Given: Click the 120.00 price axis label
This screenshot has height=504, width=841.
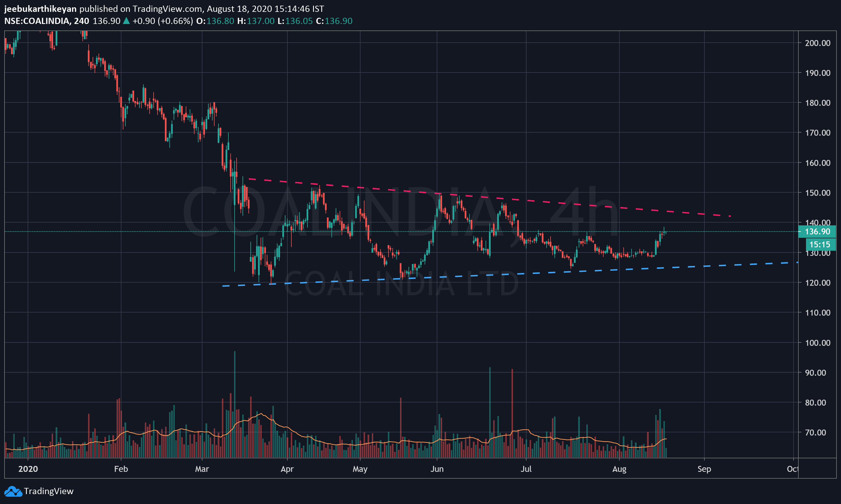Looking at the screenshot, I should pyautogui.click(x=818, y=283).
